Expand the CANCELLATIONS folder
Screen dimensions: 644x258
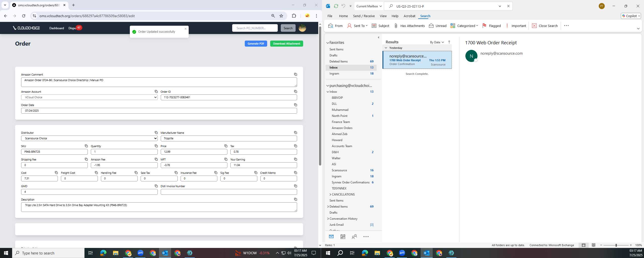click(x=330, y=195)
